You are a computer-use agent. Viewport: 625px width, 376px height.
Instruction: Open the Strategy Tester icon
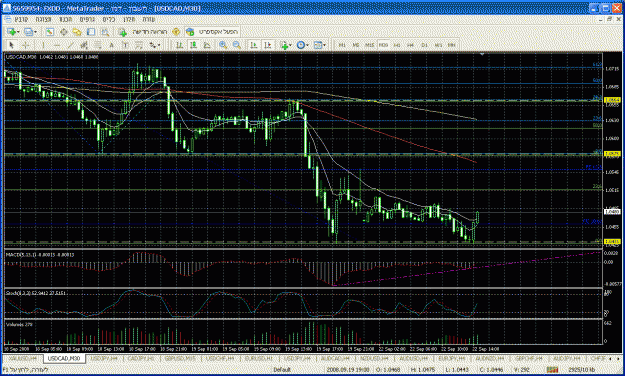tap(105, 32)
